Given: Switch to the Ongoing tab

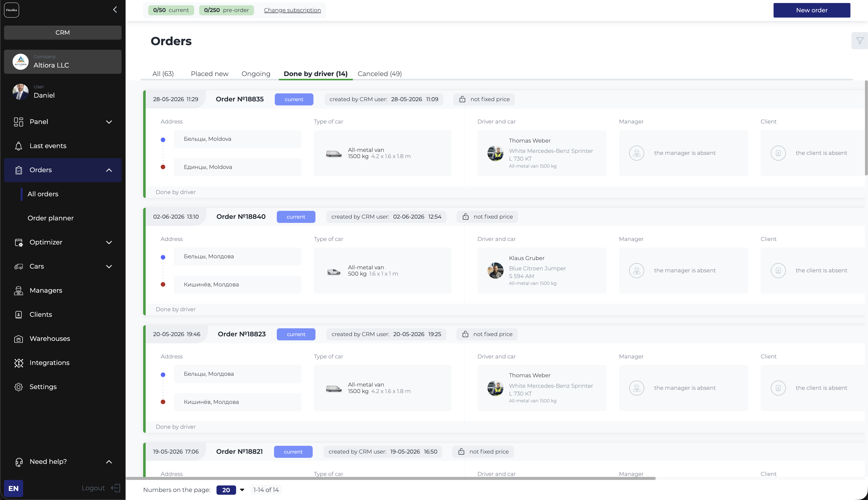Looking at the screenshot, I should coord(256,74).
